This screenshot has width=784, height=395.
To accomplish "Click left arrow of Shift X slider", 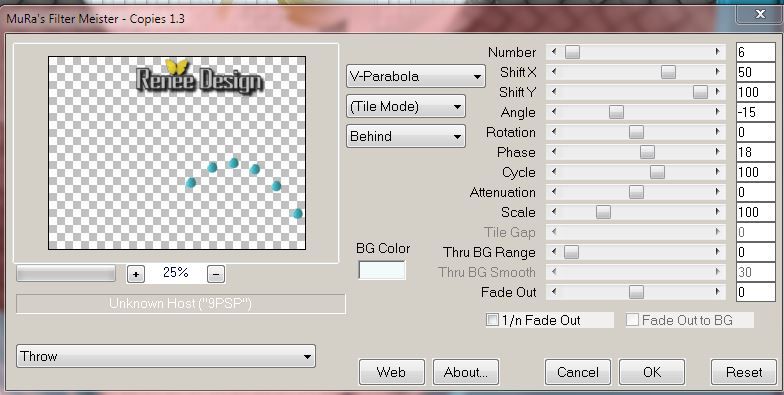I will [554, 72].
